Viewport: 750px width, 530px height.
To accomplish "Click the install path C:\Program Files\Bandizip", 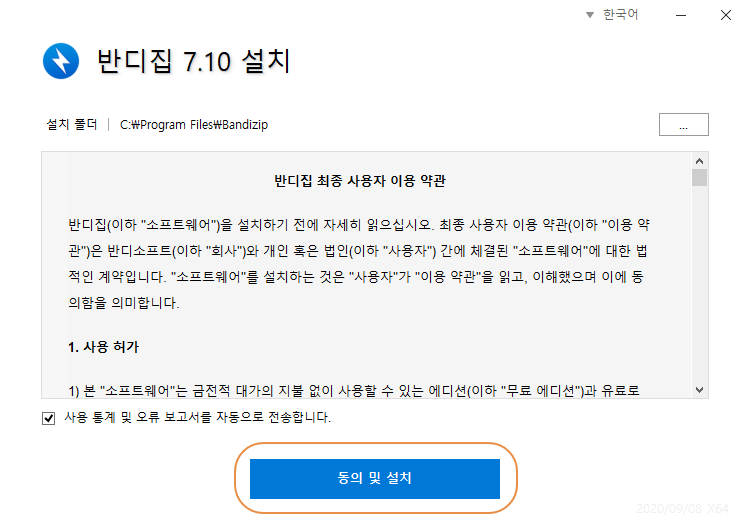I will [194, 125].
